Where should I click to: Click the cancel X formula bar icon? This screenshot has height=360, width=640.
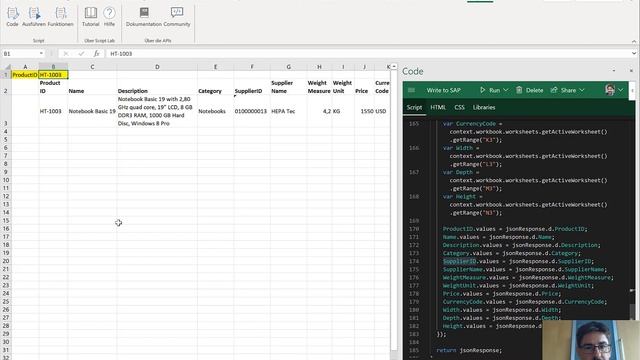pos(66,53)
